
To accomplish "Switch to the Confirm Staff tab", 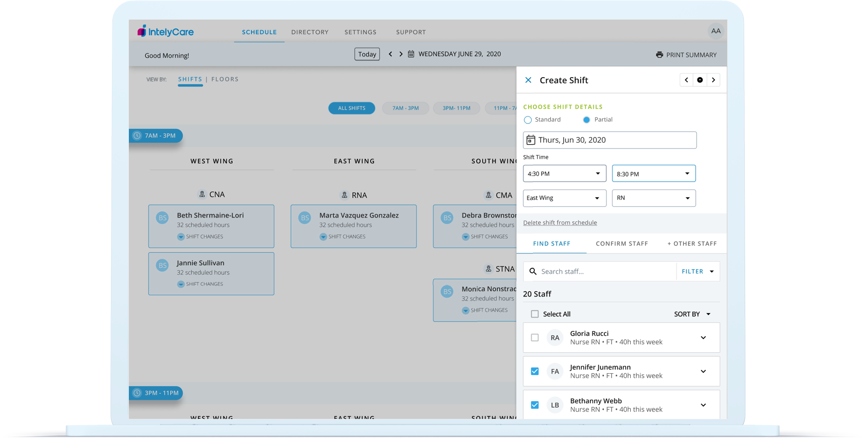I will (622, 243).
